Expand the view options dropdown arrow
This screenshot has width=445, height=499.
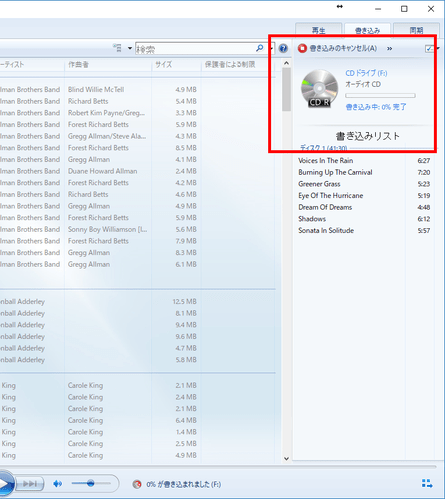pos(130,49)
